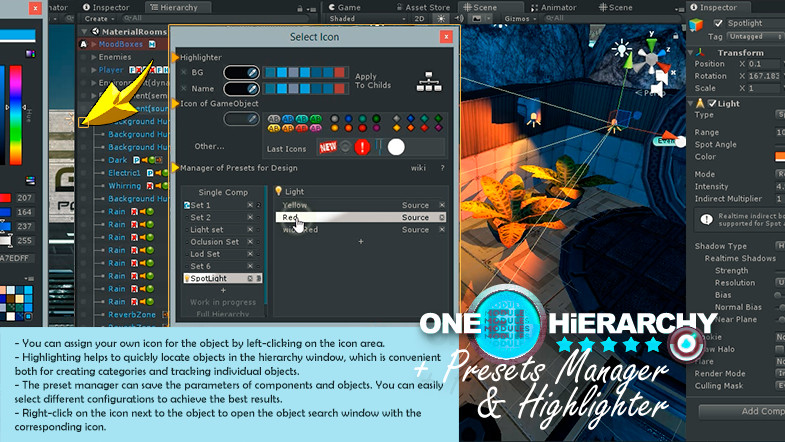Remove Set 1 with its X mark
785x442 pixels.
[x=250, y=205]
